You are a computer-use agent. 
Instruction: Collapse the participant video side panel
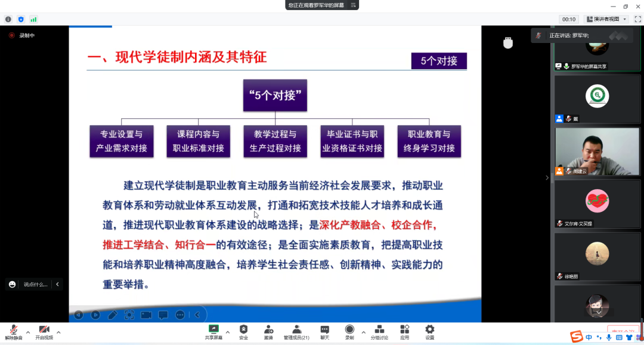tap(547, 177)
